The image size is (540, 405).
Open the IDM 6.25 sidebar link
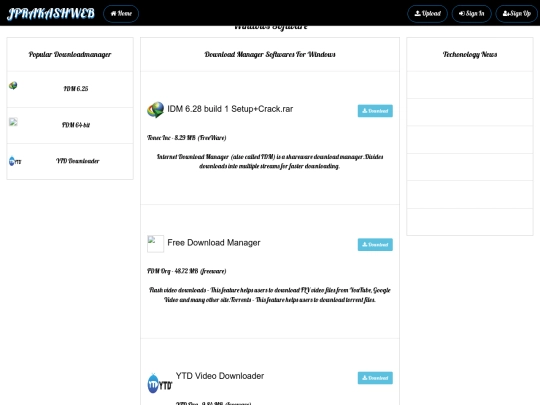pyautogui.click(x=76, y=89)
